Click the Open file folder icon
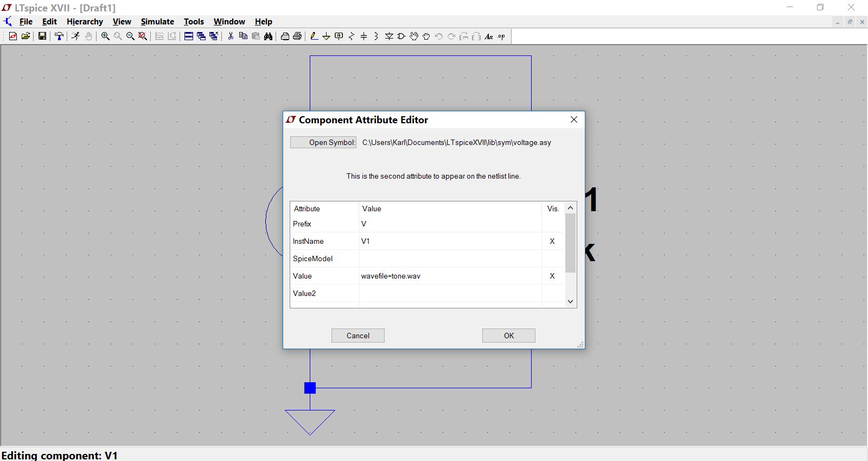Image resolution: width=868 pixels, height=461 pixels. click(x=25, y=36)
